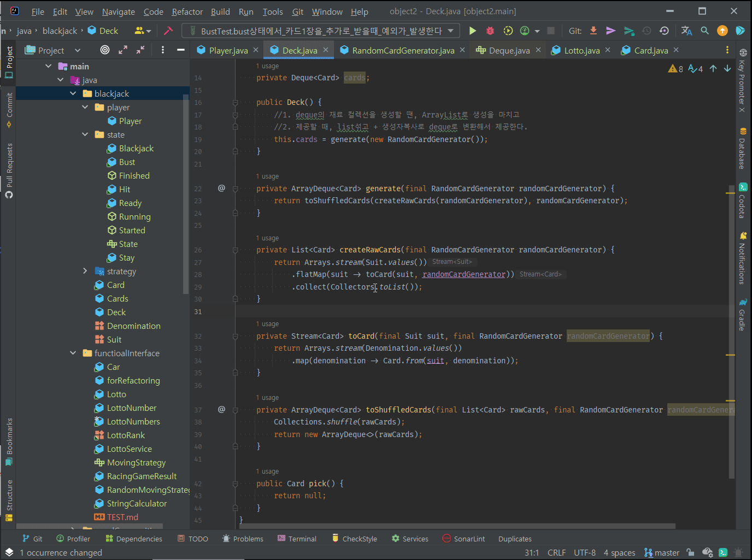The height and width of the screenshot is (560, 752).
Task: Click the master branch indicator in status bar
Action: click(662, 553)
